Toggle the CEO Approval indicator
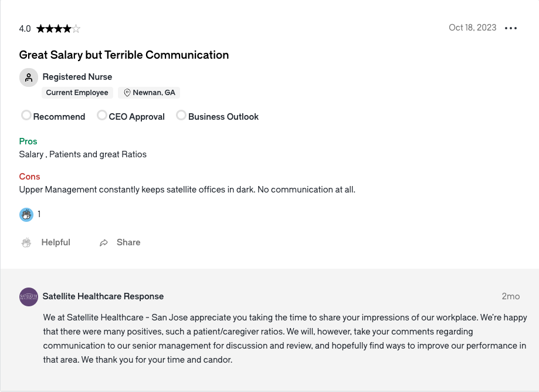 point(102,115)
